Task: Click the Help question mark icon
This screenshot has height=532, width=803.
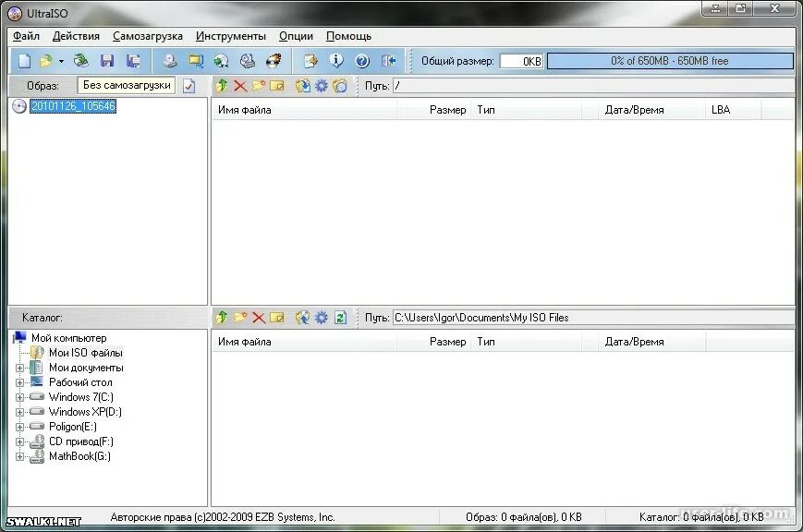Action: tap(362, 61)
